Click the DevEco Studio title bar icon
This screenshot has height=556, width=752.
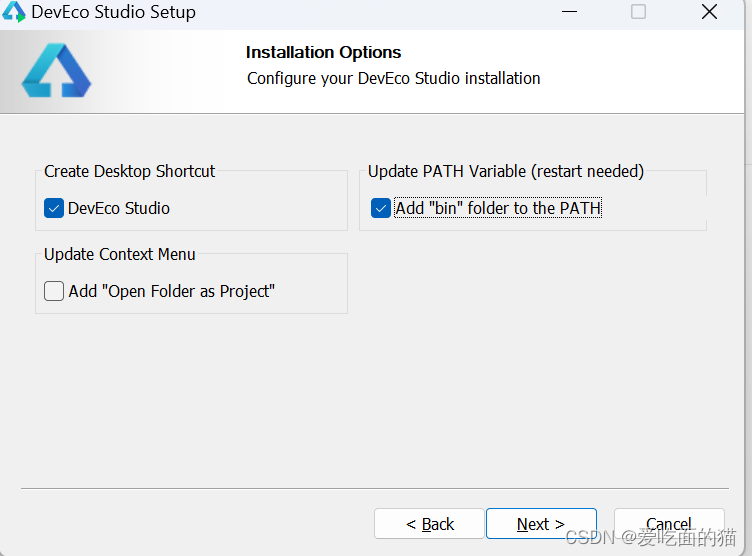(x=14, y=12)
